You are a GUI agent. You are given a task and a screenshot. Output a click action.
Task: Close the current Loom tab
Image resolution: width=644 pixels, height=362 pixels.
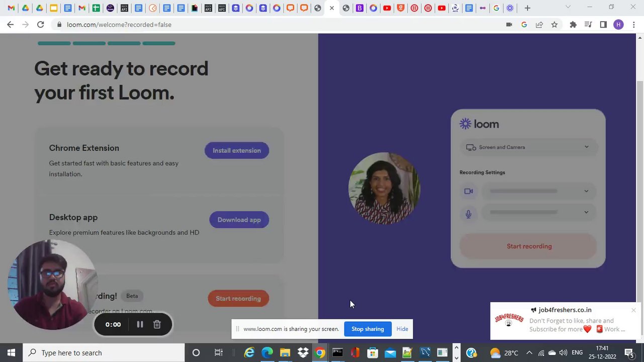coord(332,8)
